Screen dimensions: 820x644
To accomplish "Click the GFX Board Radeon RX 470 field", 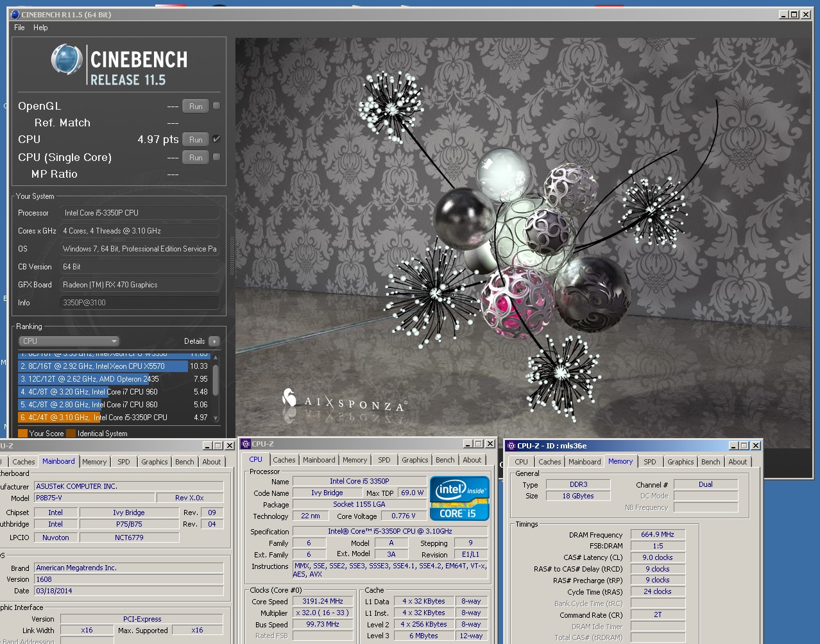I will tap(140, 285).
